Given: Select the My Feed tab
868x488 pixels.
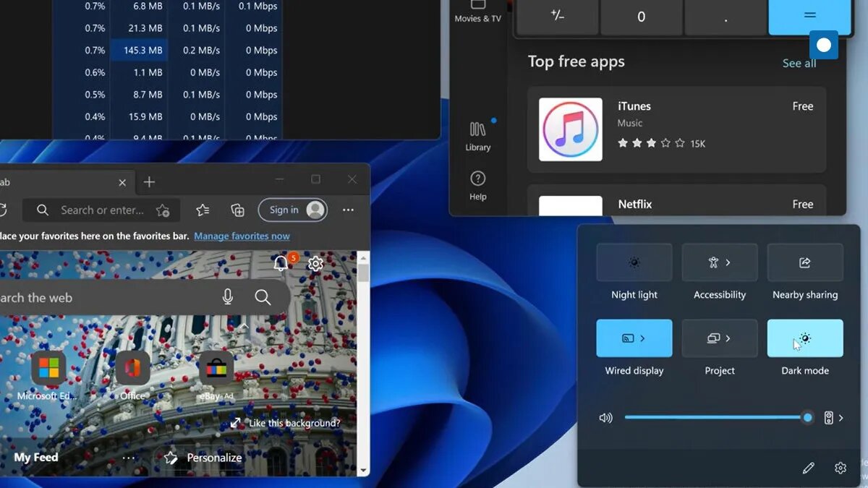Looking at the screenshot, I should tap(35, 457).
